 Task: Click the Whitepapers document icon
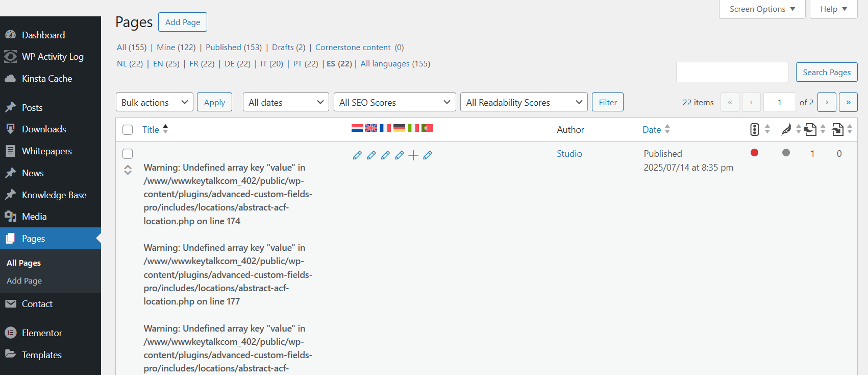click(10, 151)
